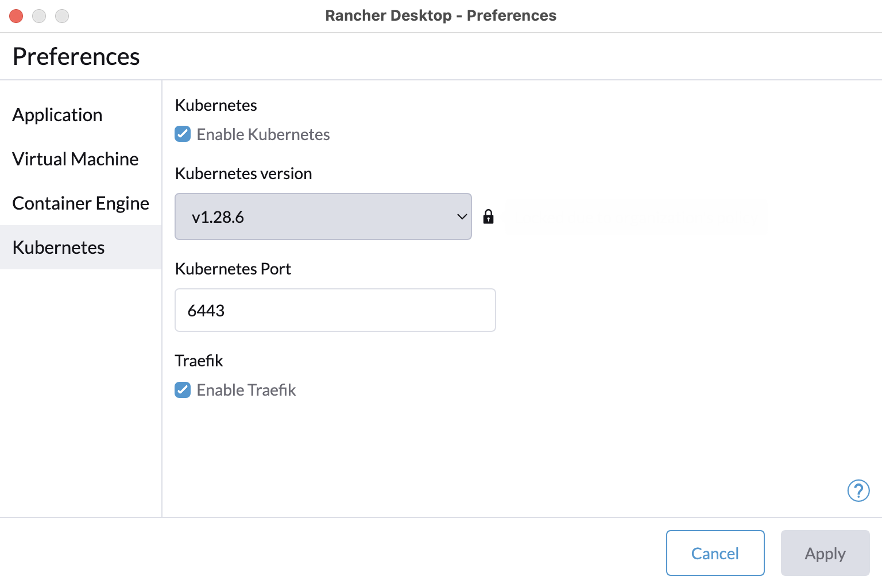Toggle the Enable Kubernetes checkbox
The image size is (882, 588).
click(183, 134)
